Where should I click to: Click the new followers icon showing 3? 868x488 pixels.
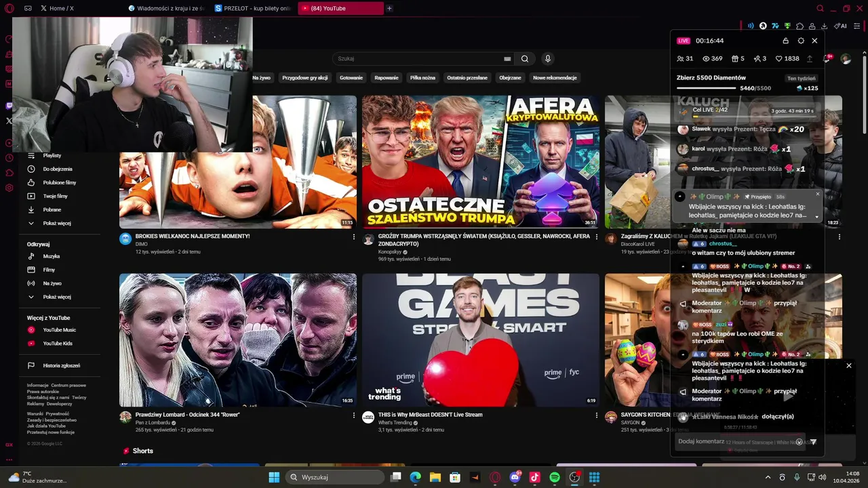[x=757, y=59]
